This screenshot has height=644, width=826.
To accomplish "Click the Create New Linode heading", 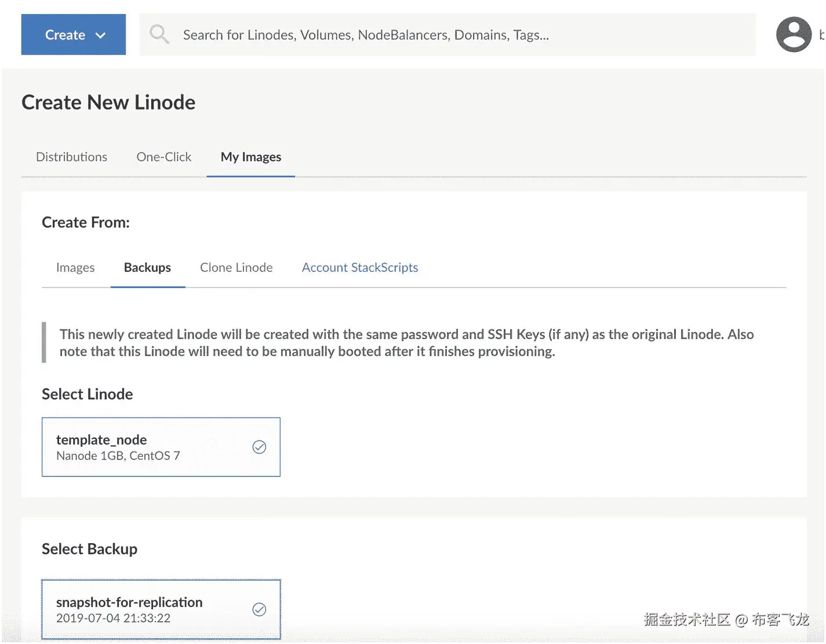I will [108, 103].
